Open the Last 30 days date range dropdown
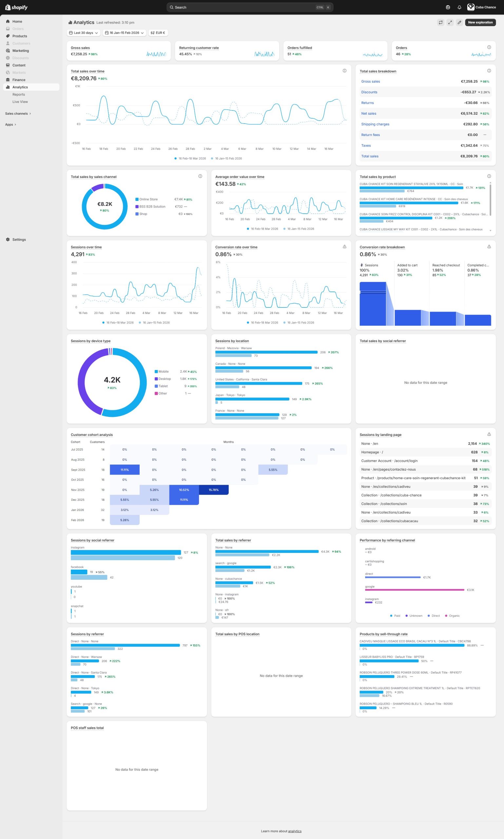Screen dimensions: 504x839 [x=84, y=33]
